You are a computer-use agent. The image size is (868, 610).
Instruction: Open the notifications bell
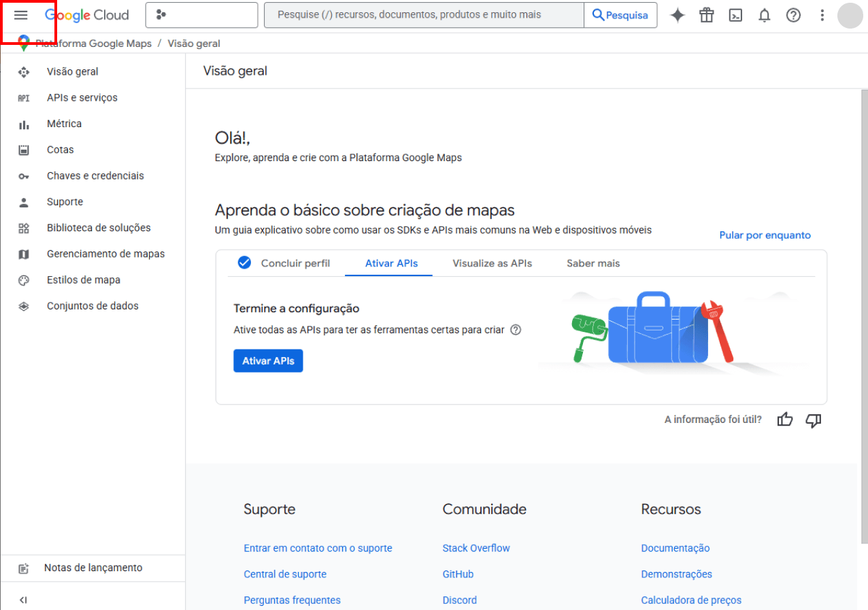(x=765, y=15)
